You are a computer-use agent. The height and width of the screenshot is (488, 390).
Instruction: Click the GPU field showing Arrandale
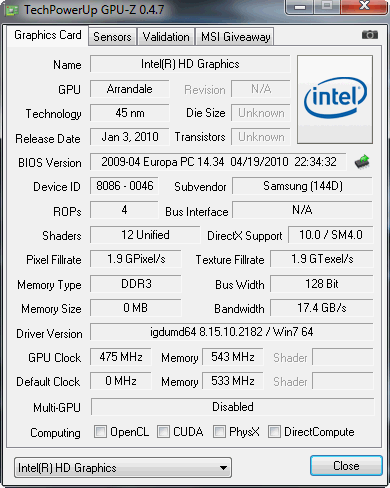click(129, 89)
